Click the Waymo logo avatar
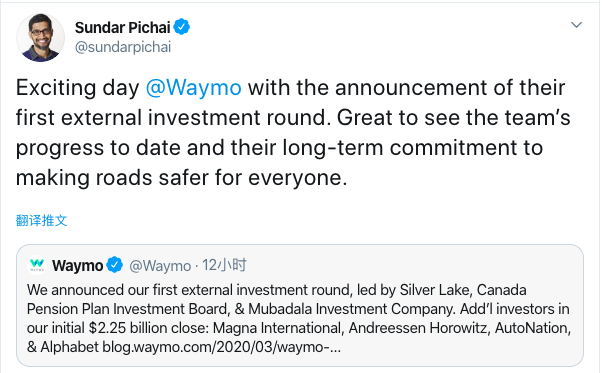The image size is (602, 373). [x=37, y=265]
